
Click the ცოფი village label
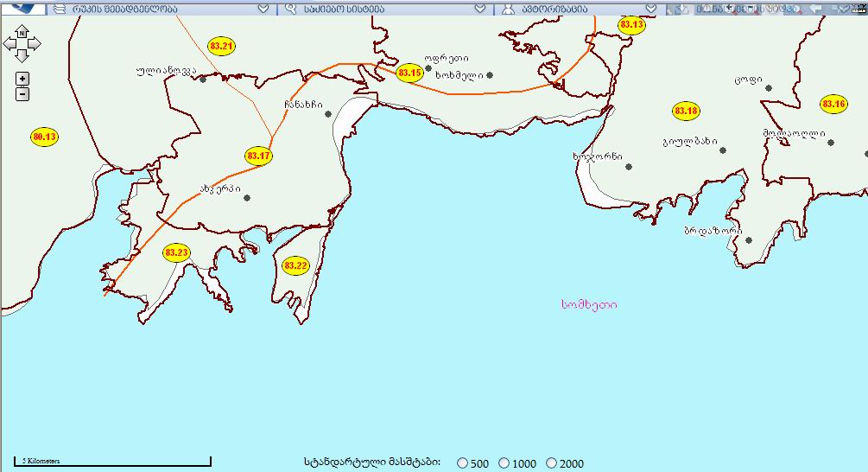749,80
